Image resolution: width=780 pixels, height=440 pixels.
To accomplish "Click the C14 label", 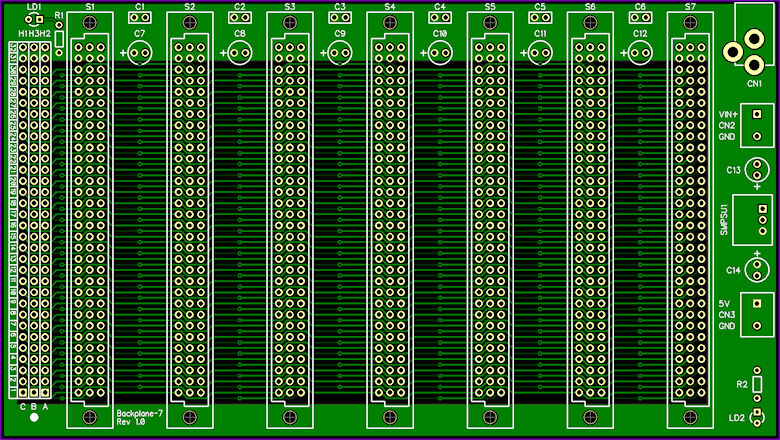I will pyautogui.click(x=733, y=270).
